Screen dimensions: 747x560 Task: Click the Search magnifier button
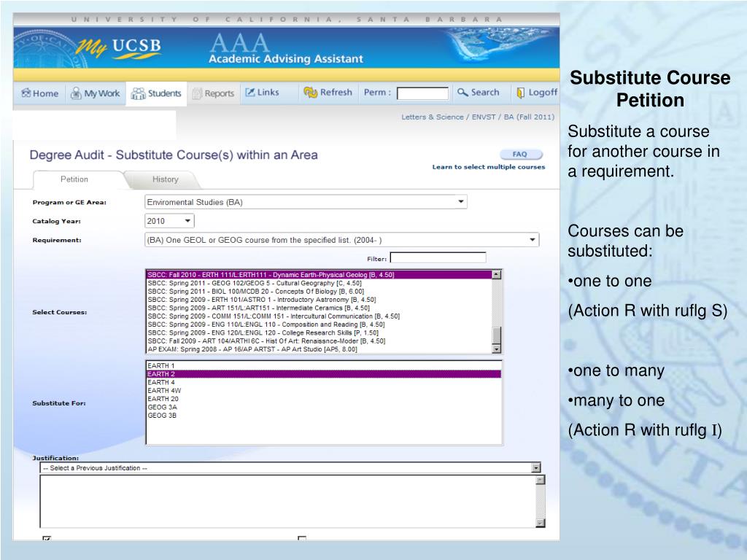click(x=462, y=93)
